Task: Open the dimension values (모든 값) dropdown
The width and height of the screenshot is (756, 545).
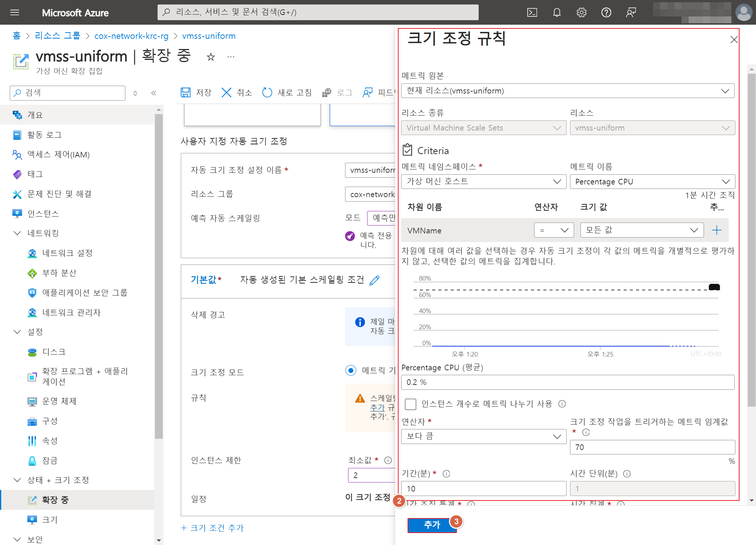Action: pyautogui.click(x=642, y=230)
